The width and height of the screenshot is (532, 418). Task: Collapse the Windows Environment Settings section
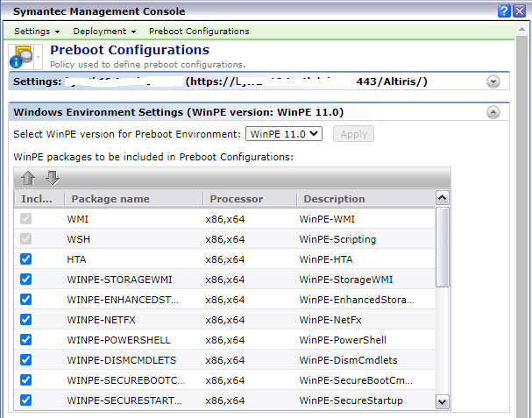click(x=493, y=112)
